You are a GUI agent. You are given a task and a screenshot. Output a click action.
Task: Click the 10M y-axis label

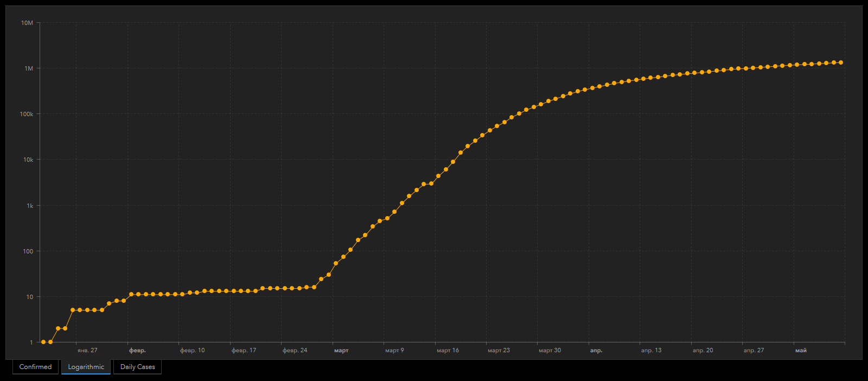pyautogui.click(x=27, y=23)
